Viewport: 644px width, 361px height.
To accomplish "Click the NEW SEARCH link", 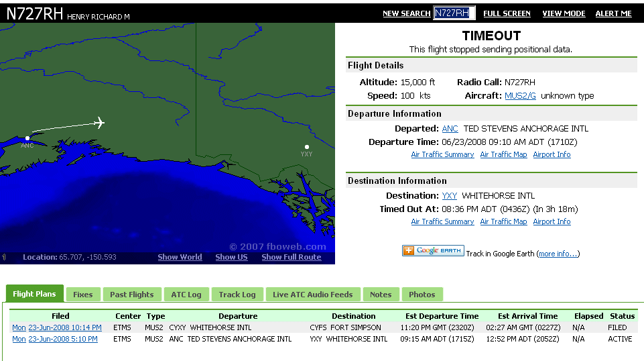I will [x=406, y=13].
